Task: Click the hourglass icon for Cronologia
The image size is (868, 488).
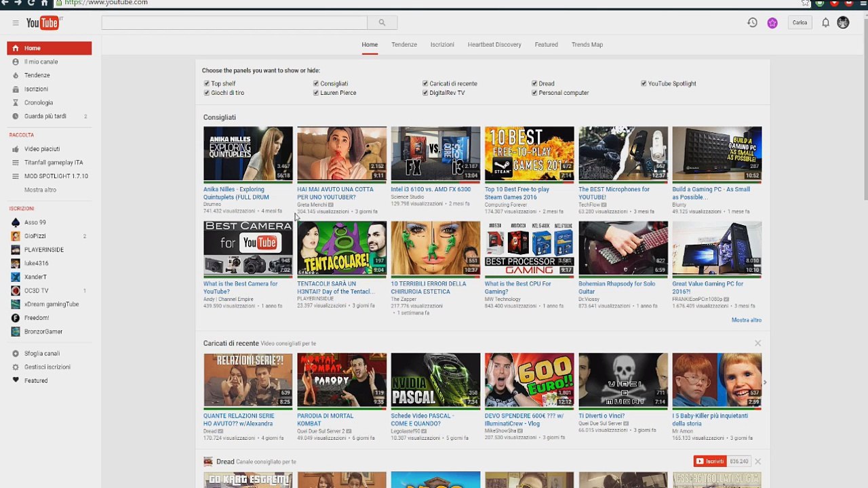Action: pos(16,102)
